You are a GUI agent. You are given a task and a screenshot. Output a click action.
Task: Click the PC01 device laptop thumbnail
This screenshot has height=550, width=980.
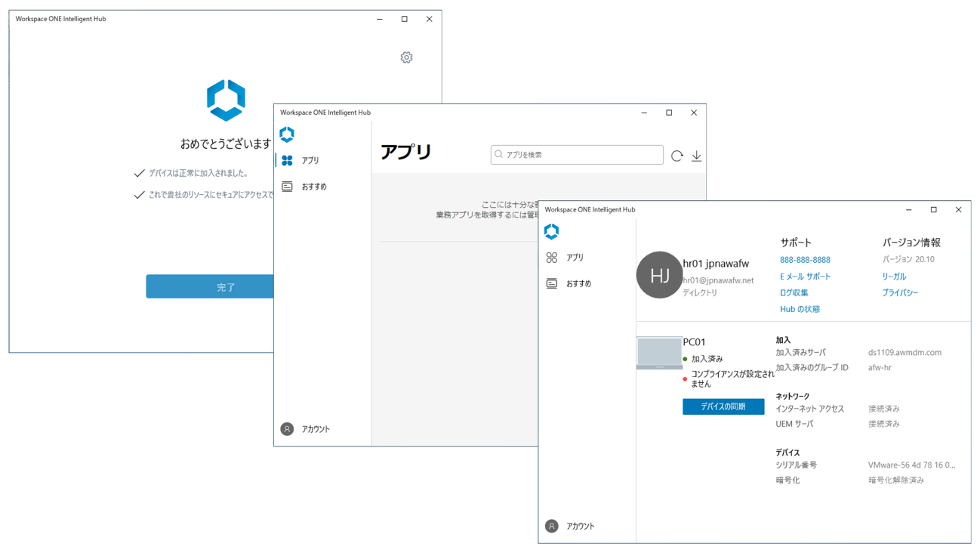[659, 353]
